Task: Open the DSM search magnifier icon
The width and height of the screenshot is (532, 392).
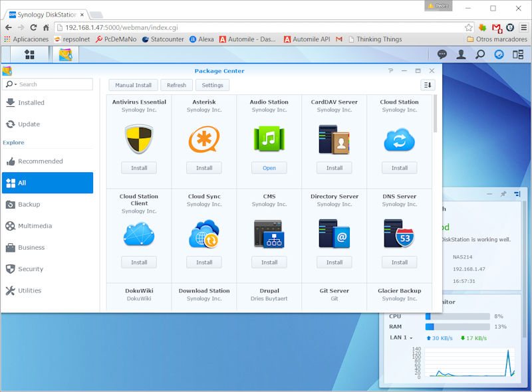Action: (479, 54)
